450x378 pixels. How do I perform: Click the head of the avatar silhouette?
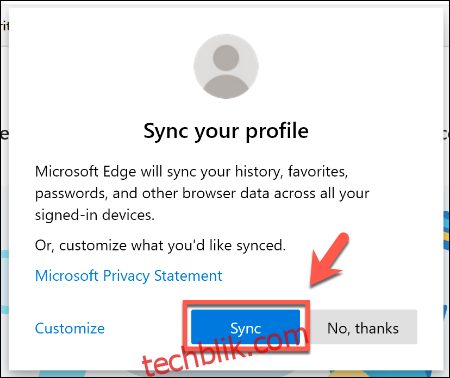point(226,57)
